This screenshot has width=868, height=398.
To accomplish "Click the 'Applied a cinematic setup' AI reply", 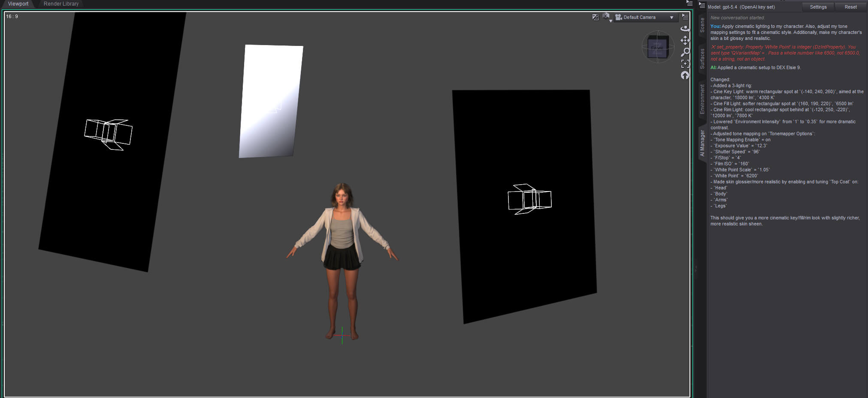I will [x=756, y=67].
